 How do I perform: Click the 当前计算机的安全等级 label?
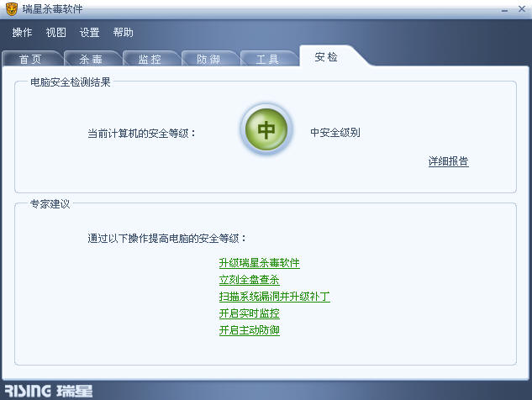coord(141,133)
